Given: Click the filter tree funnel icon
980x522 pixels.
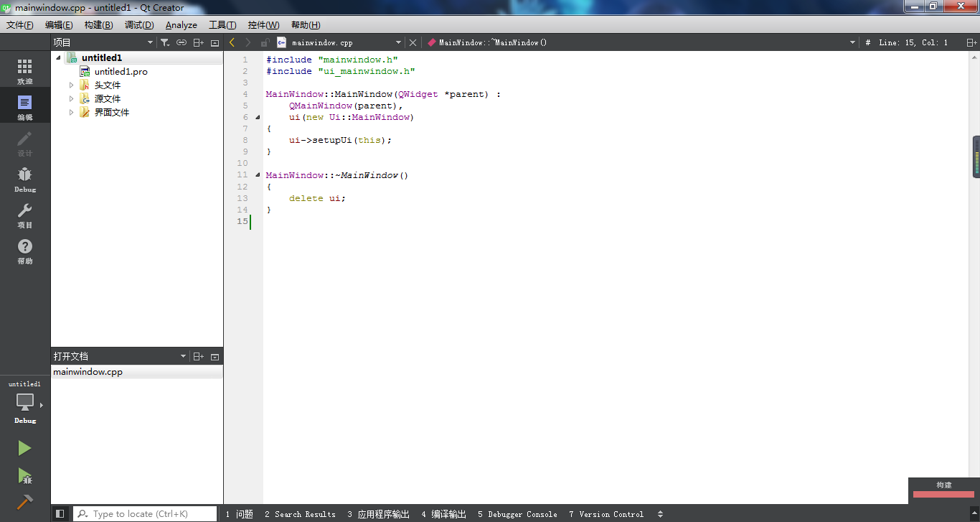Looking at the screenshot, I should click(164, 42).
